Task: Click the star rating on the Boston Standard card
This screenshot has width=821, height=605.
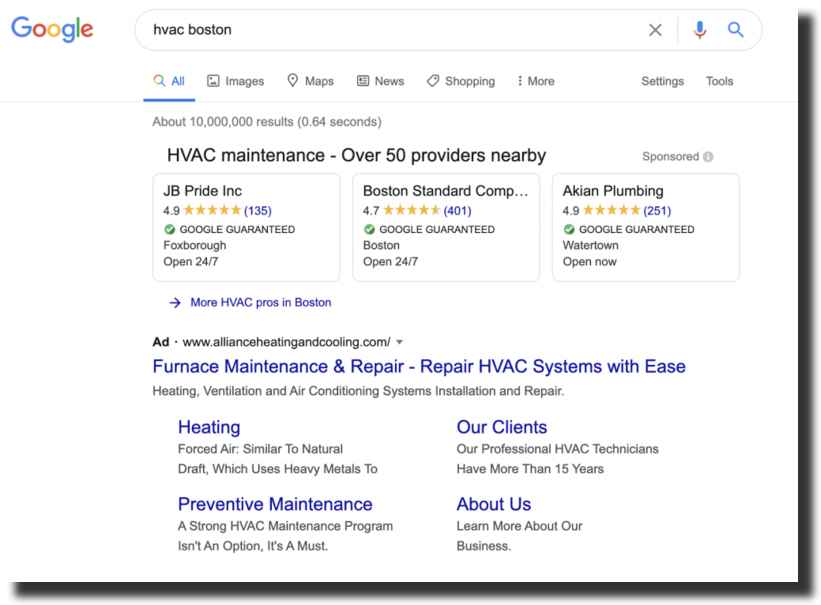Action: (412, 211)
